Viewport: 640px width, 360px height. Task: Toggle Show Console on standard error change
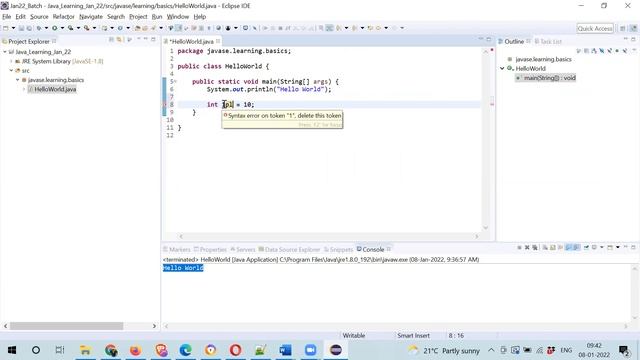click(x=576, y=247)
